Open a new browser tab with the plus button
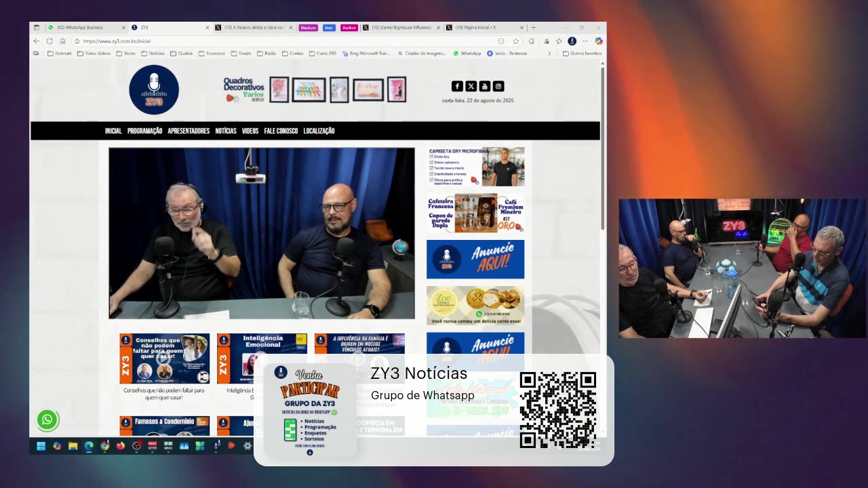The height and width of the screenshot is (488, 868). tap(534, 27)
